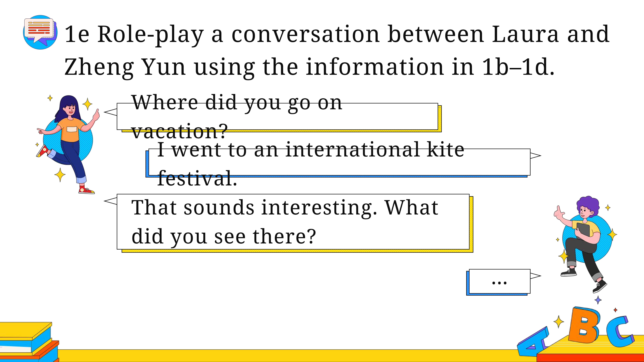Click the purple sparkle above the letter B
This screenshot has height=362, width=644.
pyautogui.click(x=598, y=300)
